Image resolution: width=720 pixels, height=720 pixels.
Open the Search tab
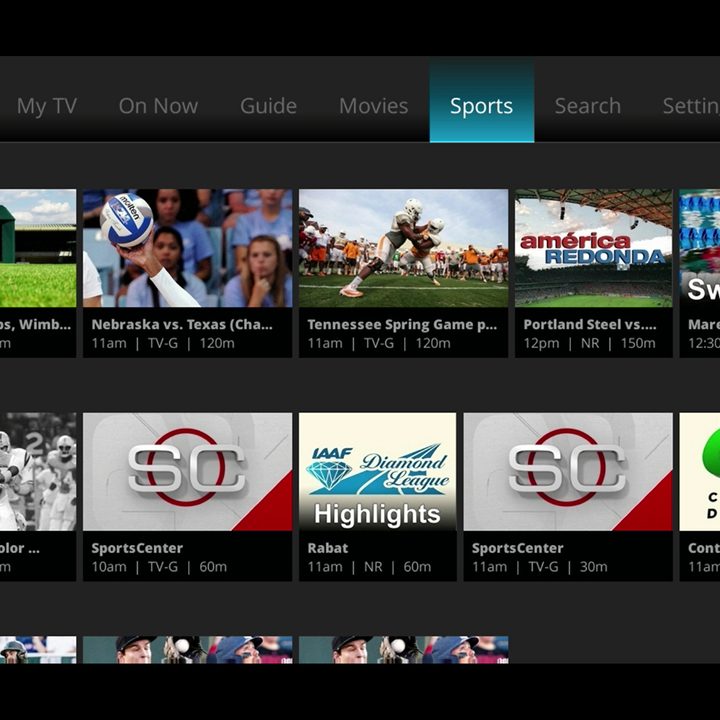tap(588, 106)
